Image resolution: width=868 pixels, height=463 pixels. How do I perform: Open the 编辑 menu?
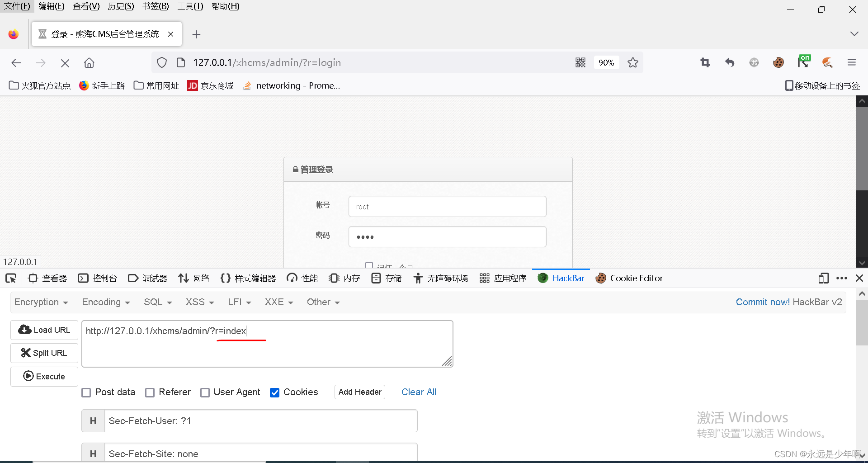pos(52,6)
